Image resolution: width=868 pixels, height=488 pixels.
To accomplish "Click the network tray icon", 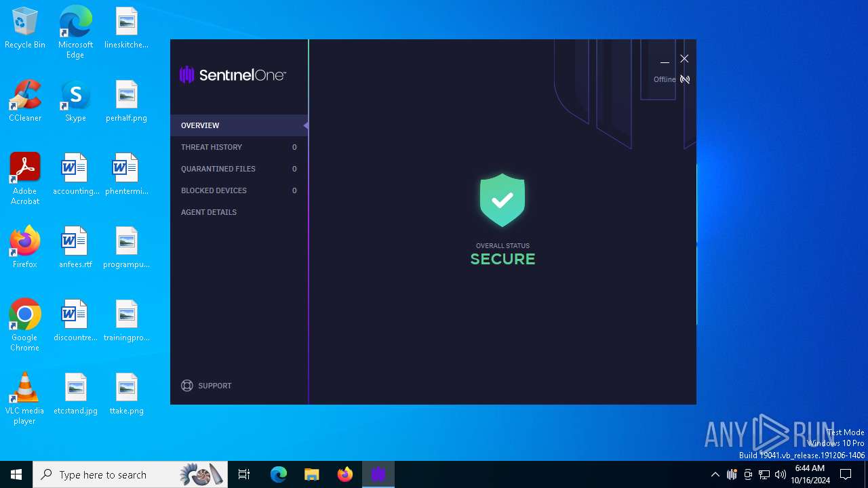I will click(764, 474).
